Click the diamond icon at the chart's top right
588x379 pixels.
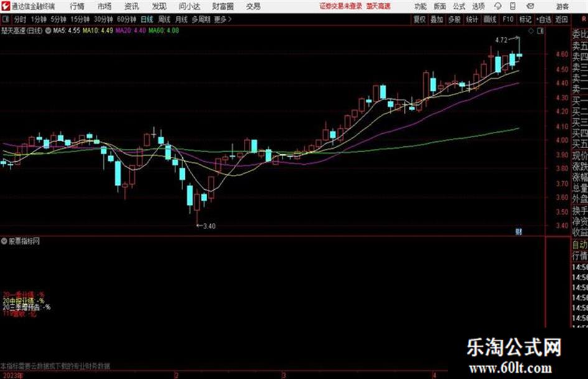pyautogui.click(x=531, y=31)
